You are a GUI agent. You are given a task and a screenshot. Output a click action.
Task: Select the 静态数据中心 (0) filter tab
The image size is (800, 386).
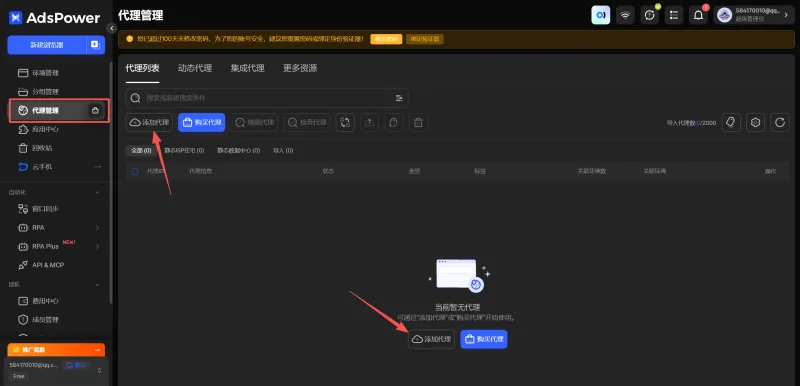[238, 150]
